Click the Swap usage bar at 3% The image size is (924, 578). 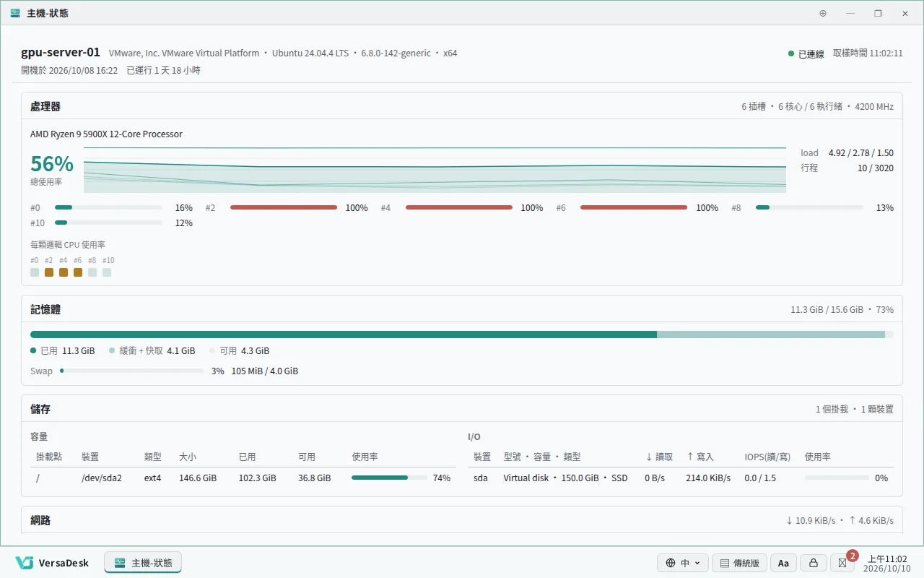132,371
